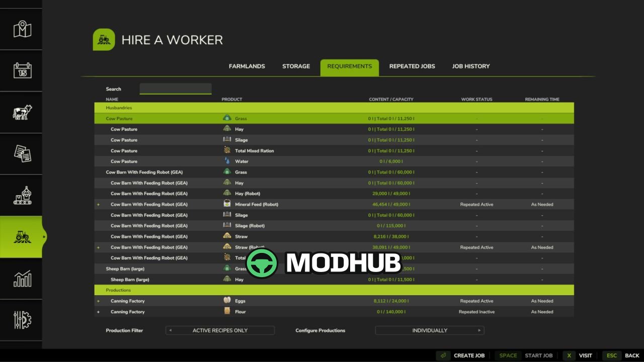Select the Sheep Barn (large) Hay row

click(334, 280)
